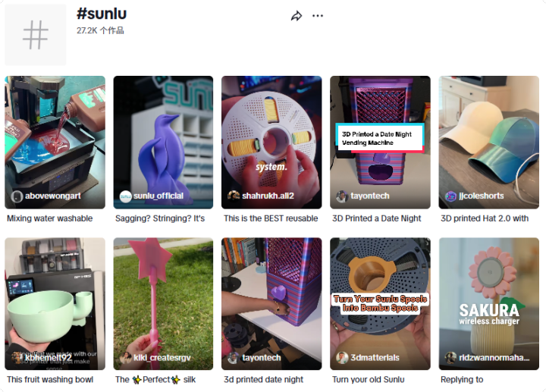
Task: Click sunlu_official's profile avatar
Action: [x=125, y=196]
